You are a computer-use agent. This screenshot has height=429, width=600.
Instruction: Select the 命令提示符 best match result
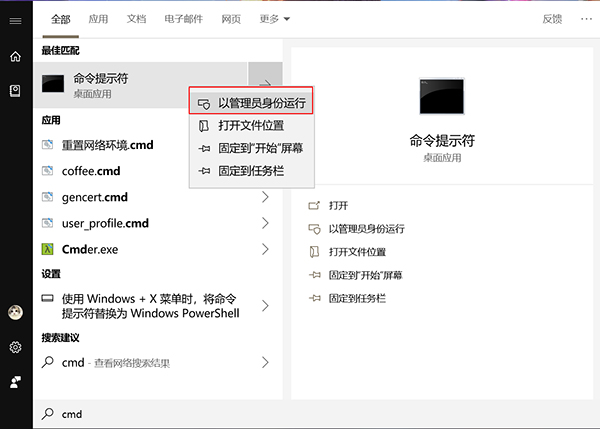pos(141,84)
